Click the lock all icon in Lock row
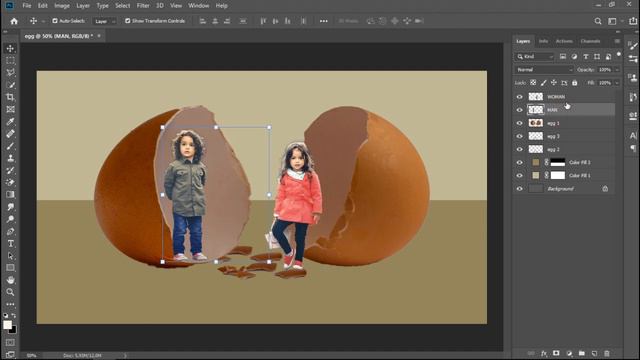 [575, 83]
